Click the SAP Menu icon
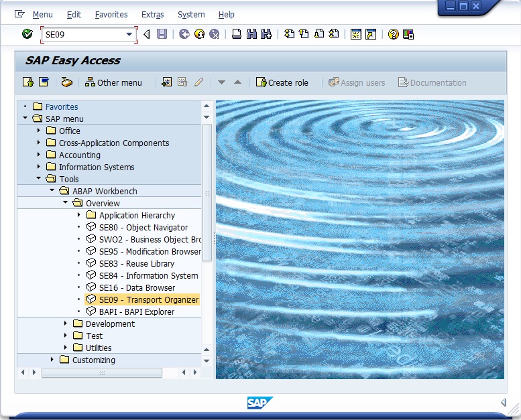The height and width of the screenshot is (420, 521). tap(44, 82)
